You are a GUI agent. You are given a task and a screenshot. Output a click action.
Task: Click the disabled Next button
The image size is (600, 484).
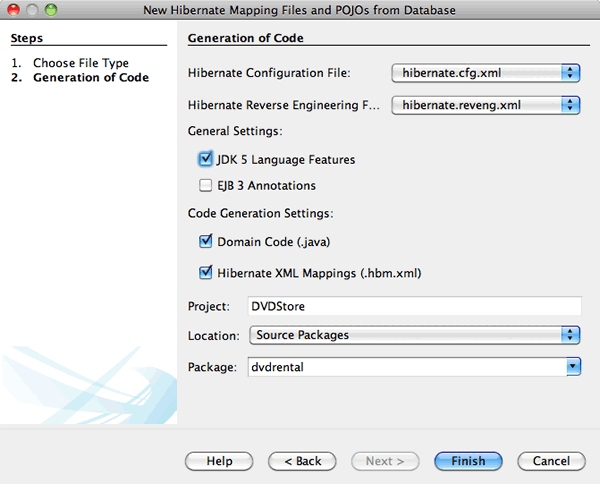(385, 461)
